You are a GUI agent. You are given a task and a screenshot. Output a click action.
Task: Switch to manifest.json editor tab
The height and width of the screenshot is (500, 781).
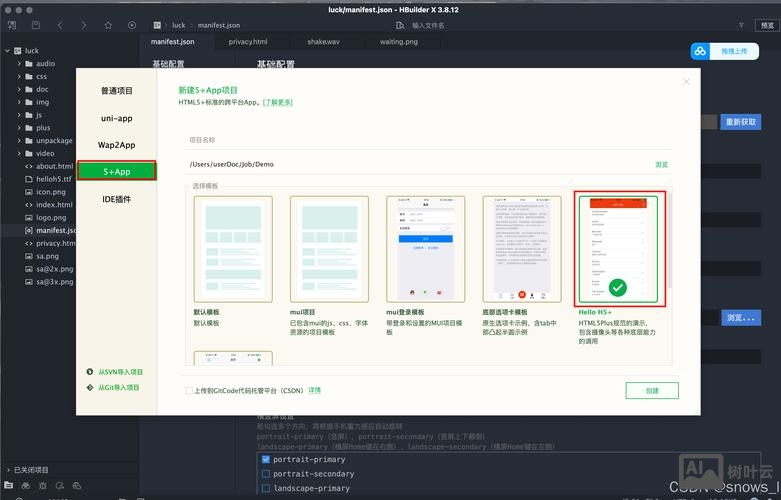[x=172, y=42]
